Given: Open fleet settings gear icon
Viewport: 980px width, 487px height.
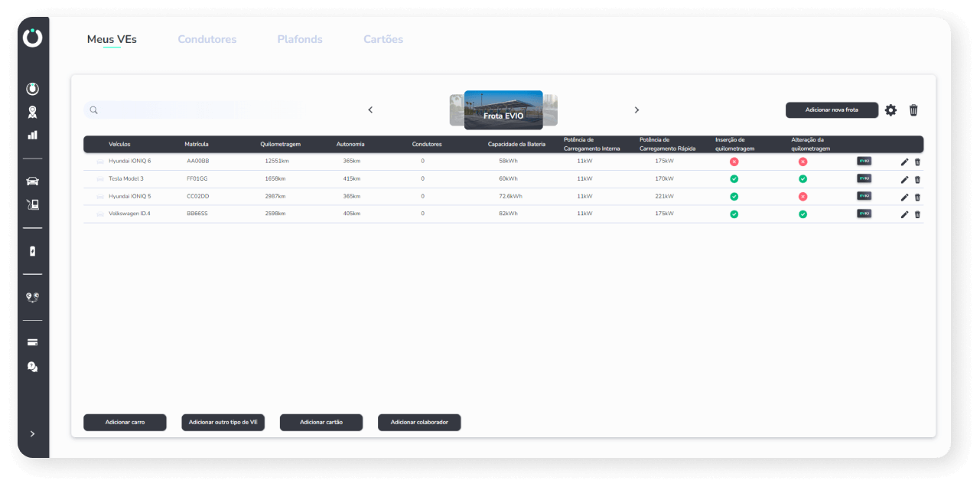Looking at the screenshot, I should 890,110.
